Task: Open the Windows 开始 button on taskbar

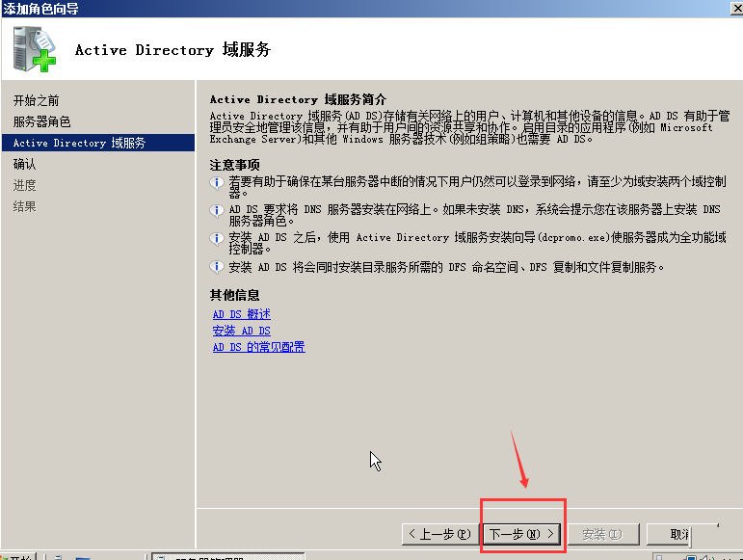Action: coord(17,557)
